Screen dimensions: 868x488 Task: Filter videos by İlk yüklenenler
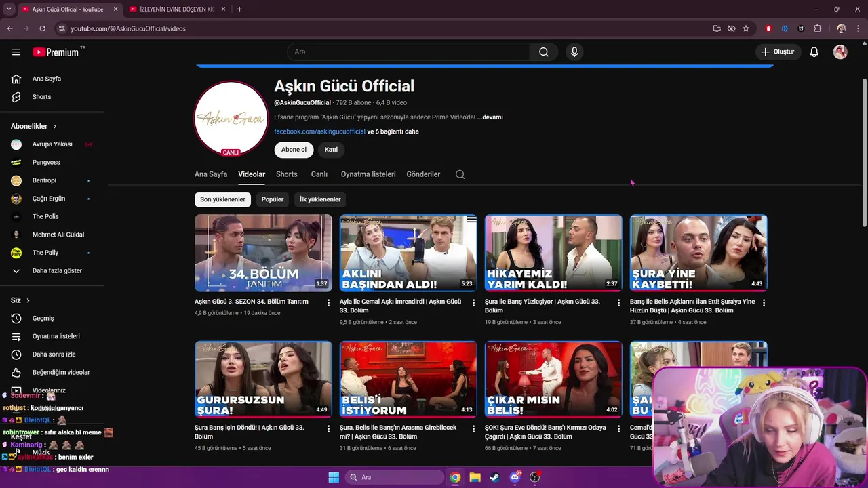(x=320, y=199)
